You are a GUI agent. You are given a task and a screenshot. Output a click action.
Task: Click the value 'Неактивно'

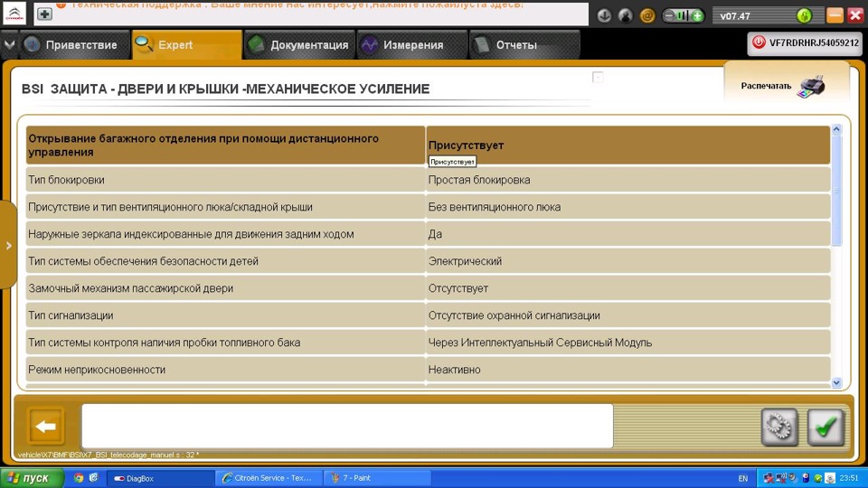coord(454,370)
